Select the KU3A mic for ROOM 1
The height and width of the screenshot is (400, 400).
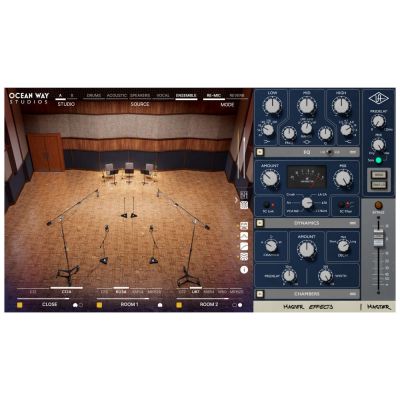(121, 292)
